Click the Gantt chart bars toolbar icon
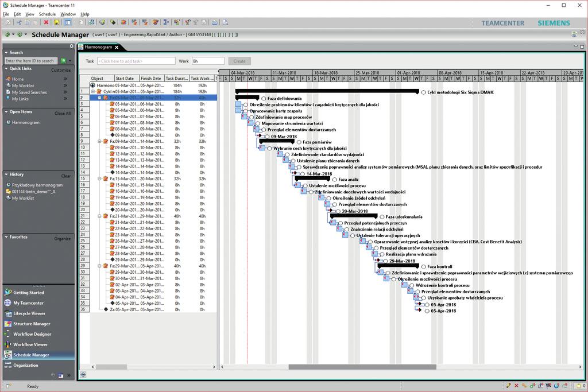Viewport: 588px width, 392px height. 166,22
